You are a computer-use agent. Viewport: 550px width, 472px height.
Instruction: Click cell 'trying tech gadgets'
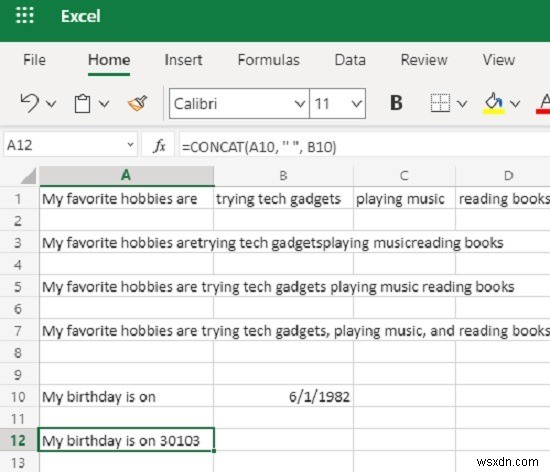pyautogui.click(x=283, y=199)
